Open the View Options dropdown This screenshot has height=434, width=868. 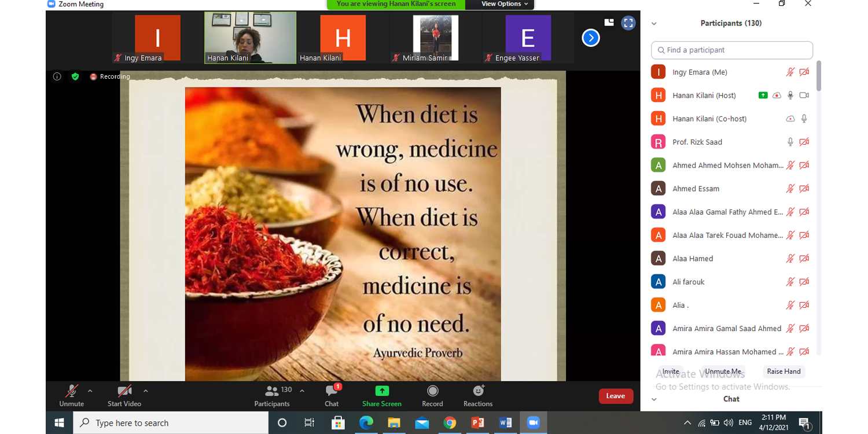click(x=505, y=4)
